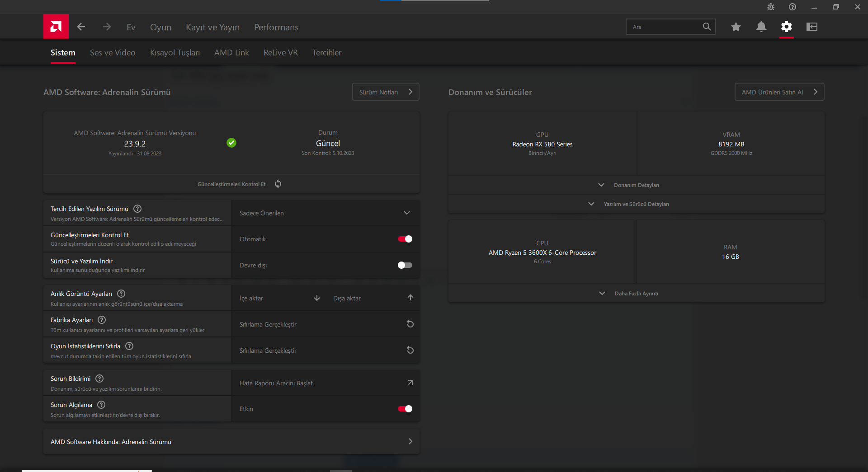The width and height of the screenshot is (868, 472).
Task: Go to the Oyun menu
Action: [160, 27]
